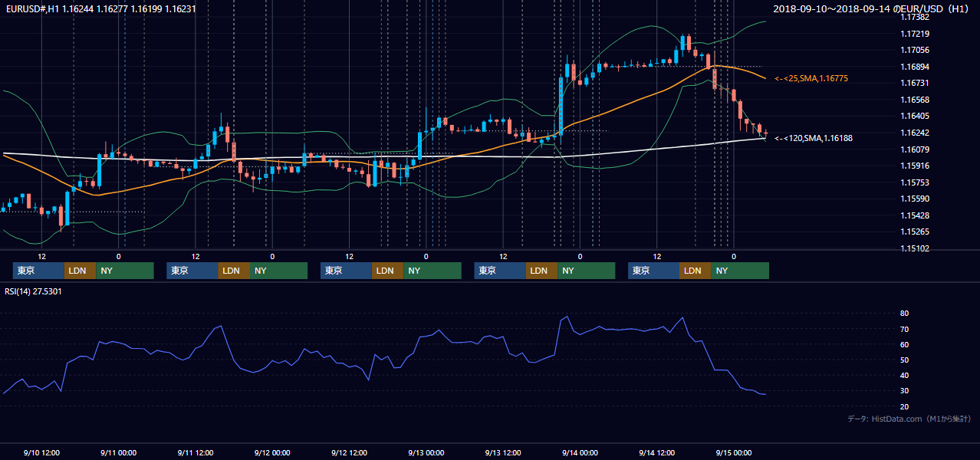
Task: Click price axis value 1.16731
Action: coord(915,83)
